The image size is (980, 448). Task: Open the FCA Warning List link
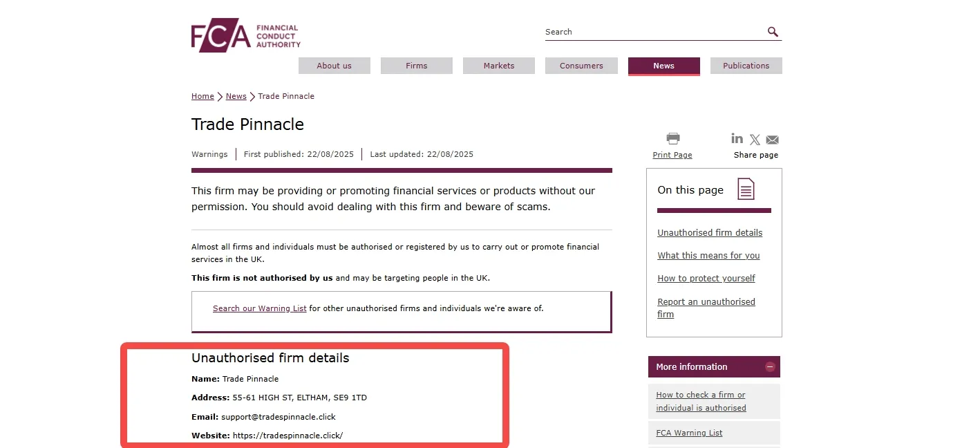(689, 433)
